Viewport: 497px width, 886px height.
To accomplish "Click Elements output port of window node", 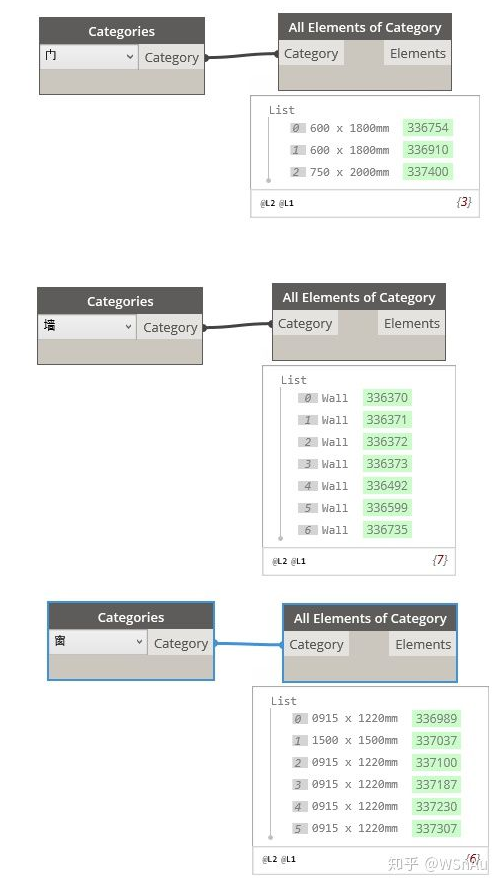I will tap(423, 644).
